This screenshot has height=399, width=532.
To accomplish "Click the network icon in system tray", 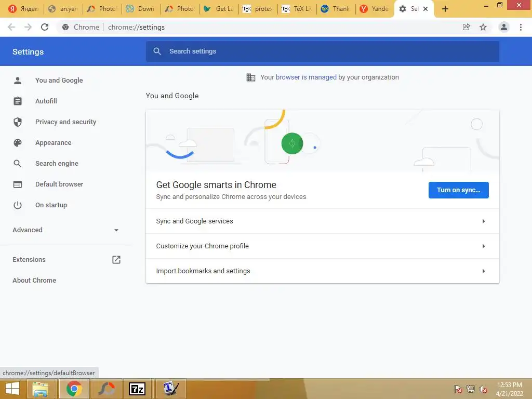I will tap(471, 389).
